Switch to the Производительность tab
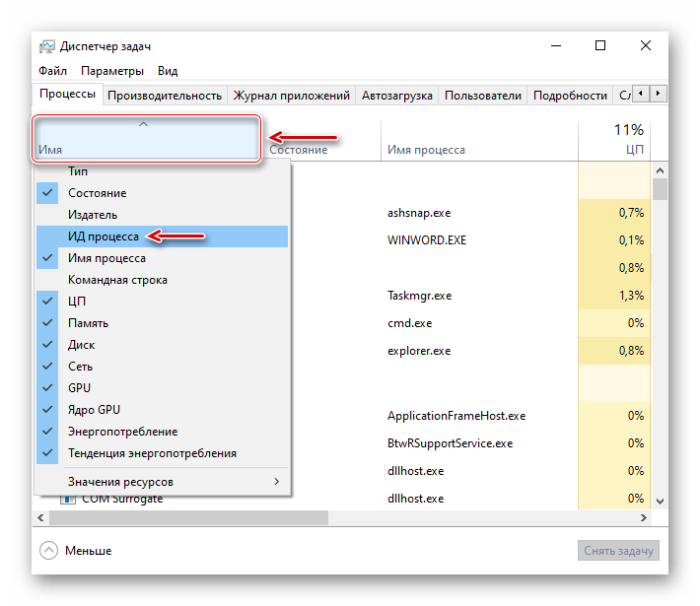The height and width of the screenshot is (606, 700). point(164,96)
